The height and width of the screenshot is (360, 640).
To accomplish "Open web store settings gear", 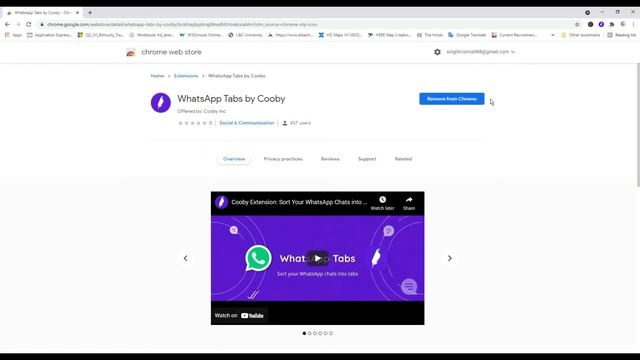I will [x=437, y=52].
